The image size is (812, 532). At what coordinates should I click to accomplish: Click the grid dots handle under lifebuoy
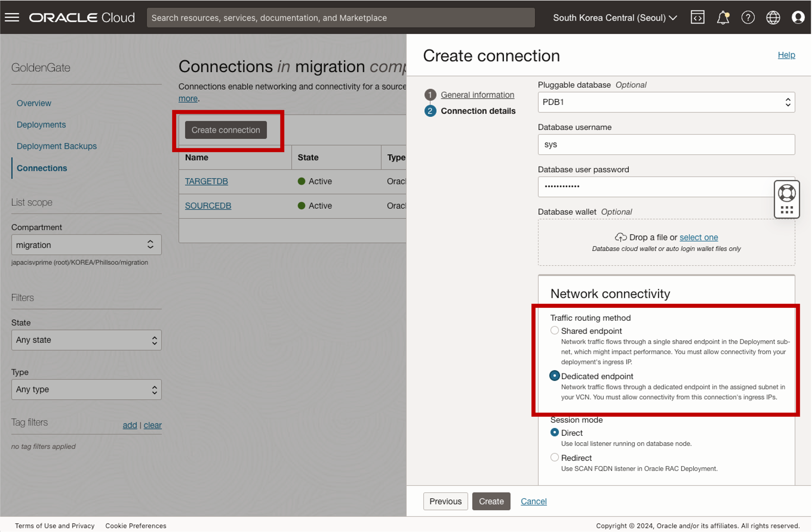pyautogui.click(x=786, y=210)
